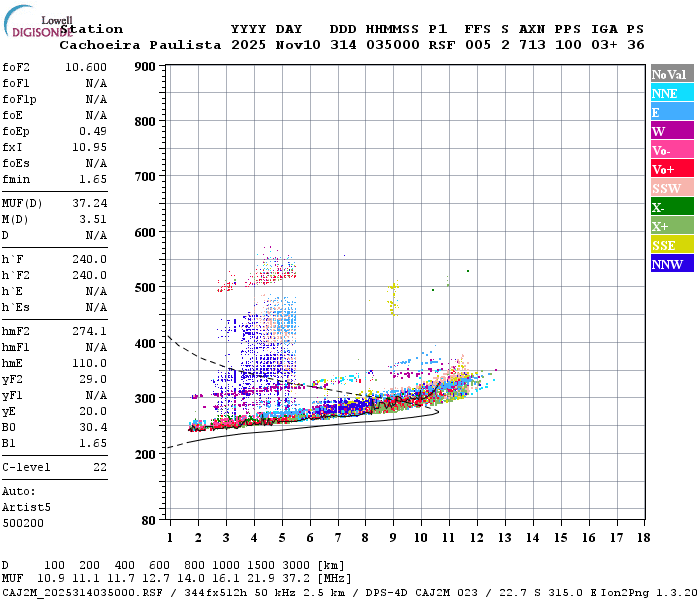Click the 18 MHz frequency axis label
This screenshot has height=600, width=700.
tap(644, 538)
